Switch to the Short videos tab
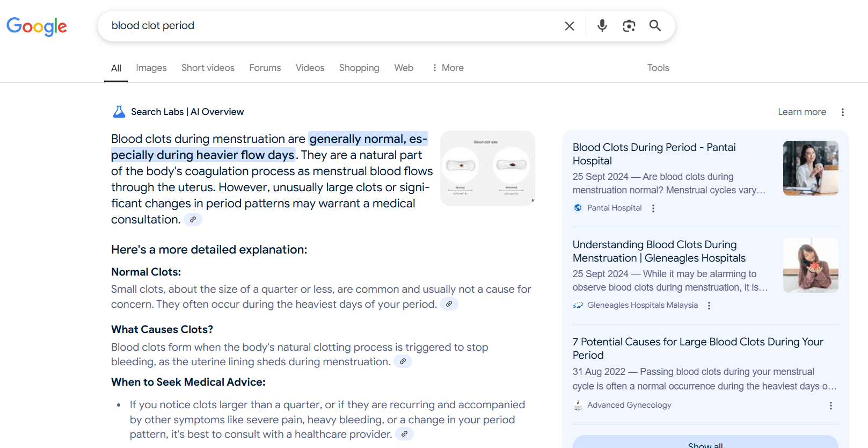 pyautogui.click(x=208, y=68)
